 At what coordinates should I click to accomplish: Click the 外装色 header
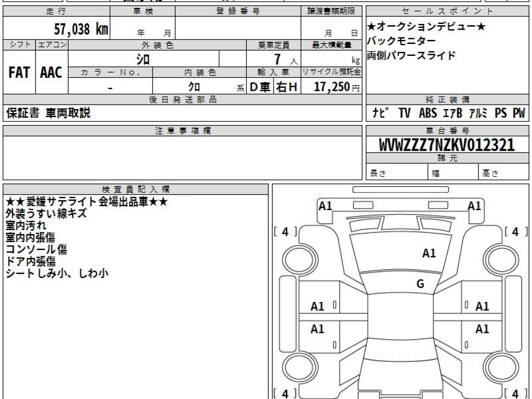157,45
